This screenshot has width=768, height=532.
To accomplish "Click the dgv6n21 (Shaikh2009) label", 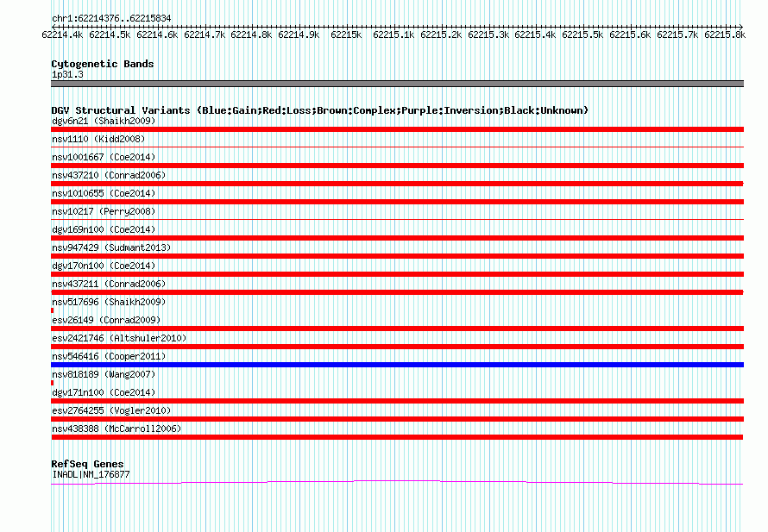I will coord(104,121).
